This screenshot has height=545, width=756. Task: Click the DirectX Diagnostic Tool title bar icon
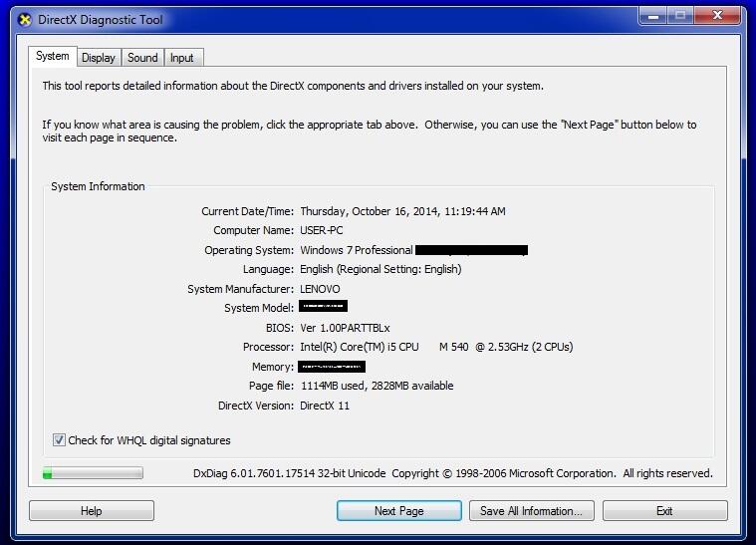(24, 20)
